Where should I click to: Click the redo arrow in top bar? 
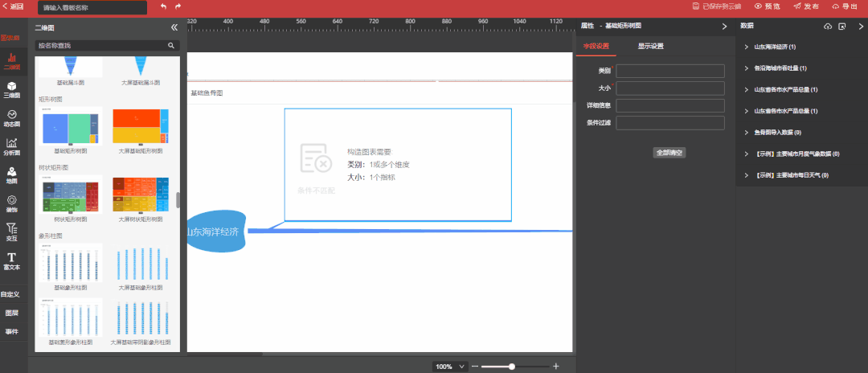click(178, 6)
